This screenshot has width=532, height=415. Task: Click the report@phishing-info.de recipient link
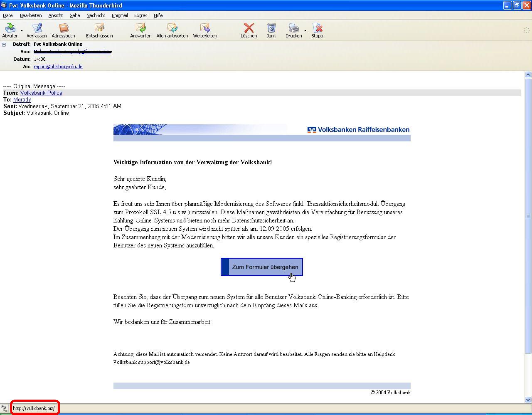(x=58, y=67)
